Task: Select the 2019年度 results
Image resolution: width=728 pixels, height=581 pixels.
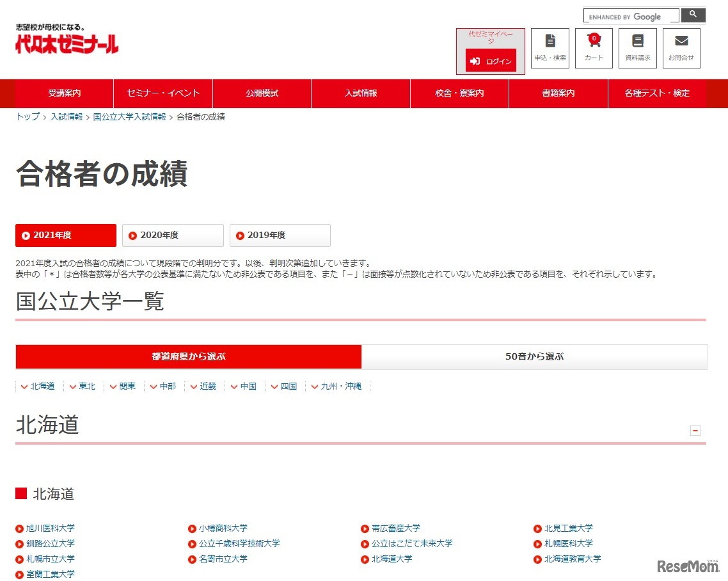Action: [x=280, y=235]
